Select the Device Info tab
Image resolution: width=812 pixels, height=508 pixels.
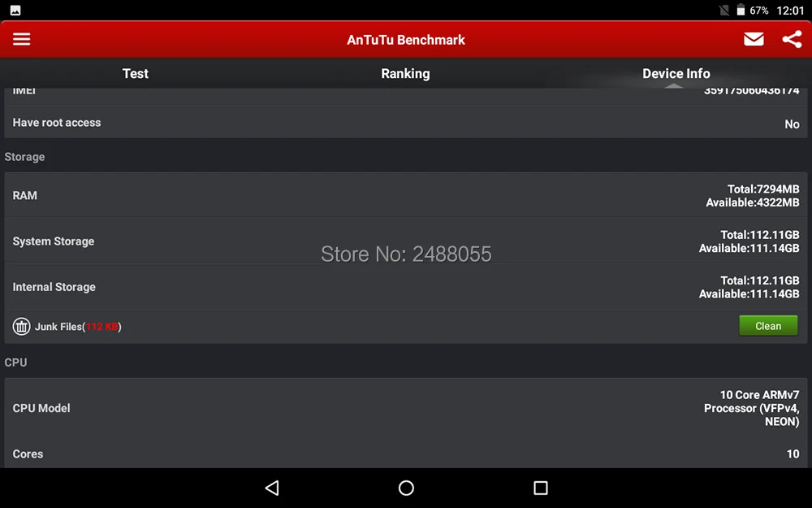coord(676,74)
